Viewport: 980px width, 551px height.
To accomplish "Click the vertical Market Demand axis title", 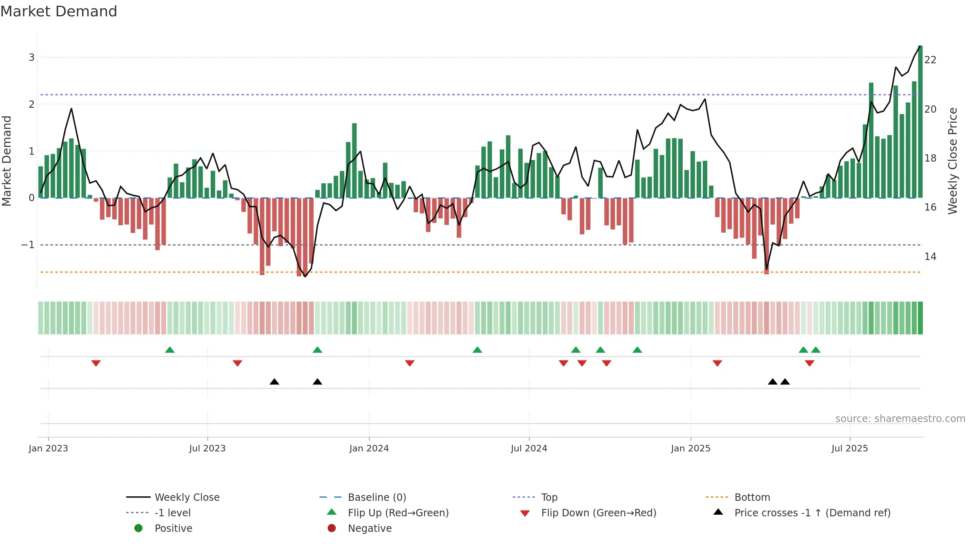I will pyautogui.click(x=7, y=161).
